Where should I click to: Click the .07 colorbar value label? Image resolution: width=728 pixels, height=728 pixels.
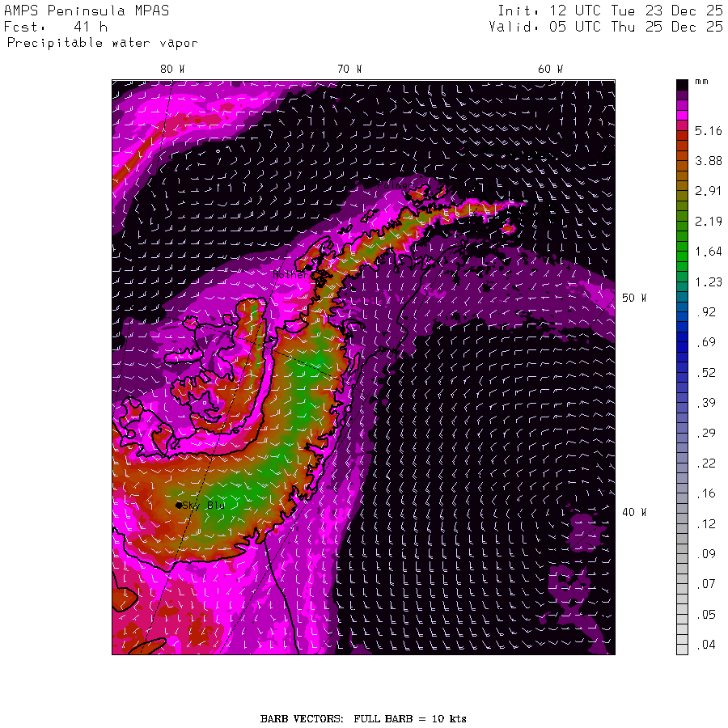coord(706,584)
